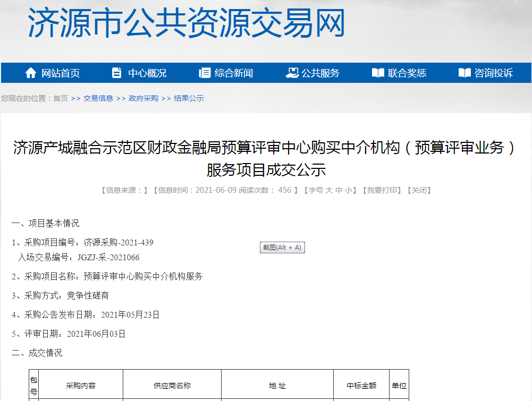Click the 单位 table header

click(399, 386)
